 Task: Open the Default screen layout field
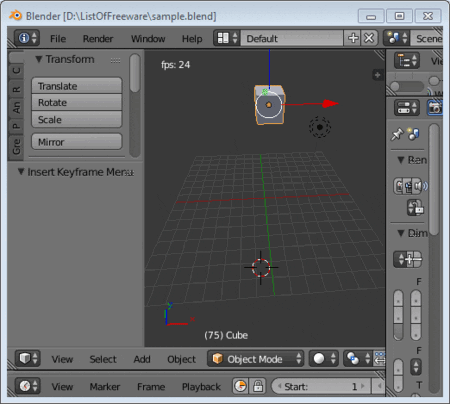point(292,38)
